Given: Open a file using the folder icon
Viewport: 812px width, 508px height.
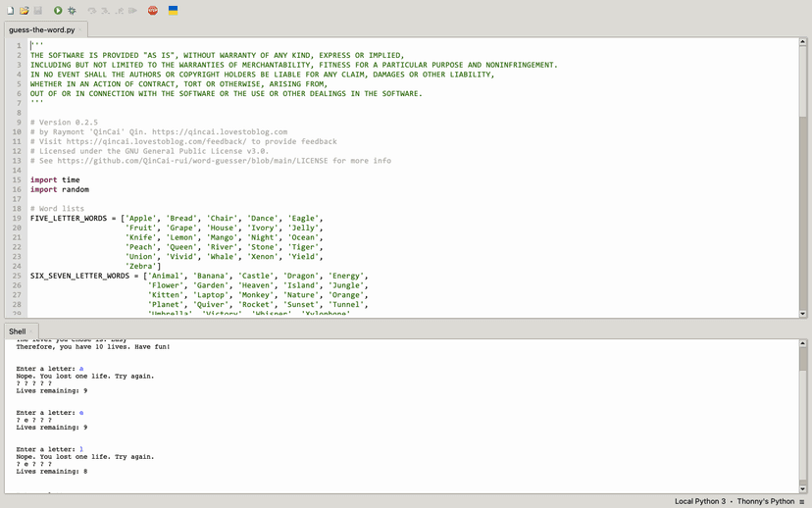Looking at the screenshot, I should [25, 10].
